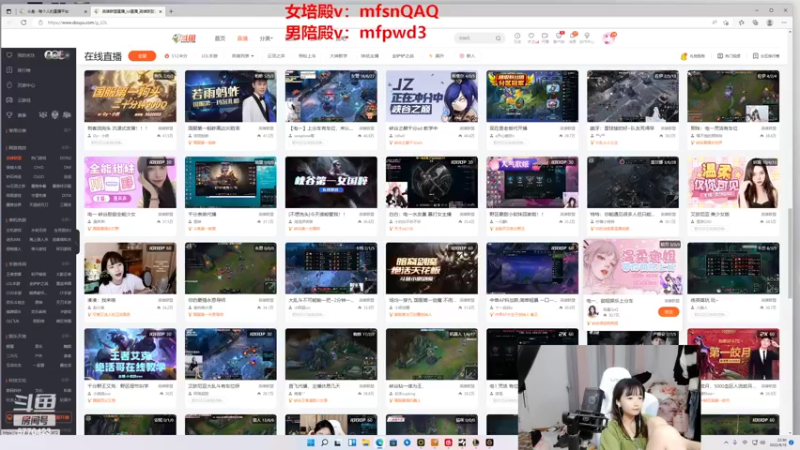This screenshot has height=450, width=800.
Task: Click the red 英雄联盟 link in the sidebar
Action: click(14, 158)
